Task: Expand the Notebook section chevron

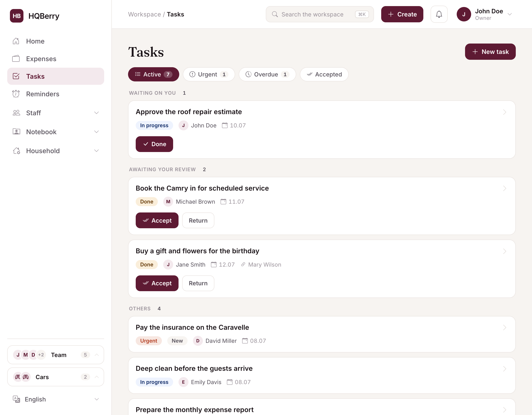Action: pos(96,132)
